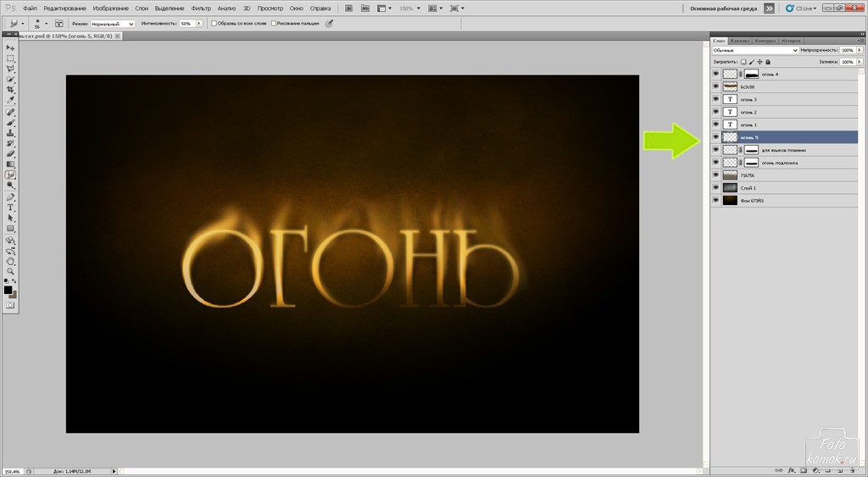Hide the 'огонь 4' layer
The width and height of the screenshot is (868, 477).
tap(715, 74)
